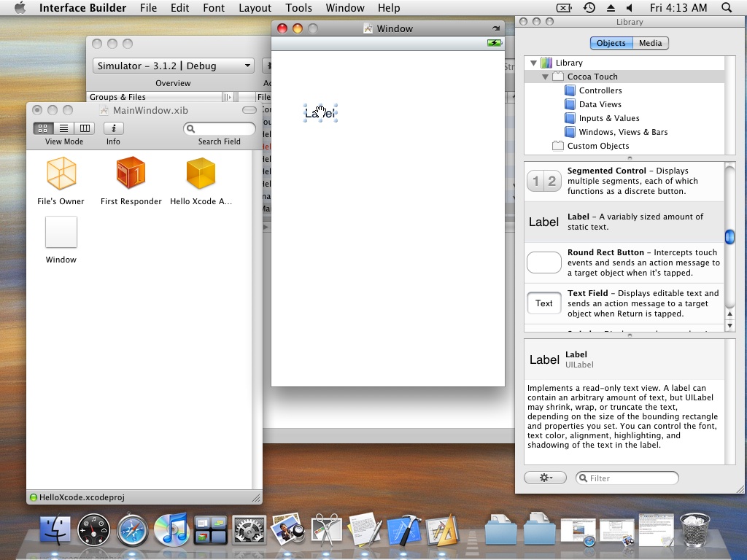This screenshot has height=560, width=747.
Task: Open the Edit menu
Action: coord(180,8)
